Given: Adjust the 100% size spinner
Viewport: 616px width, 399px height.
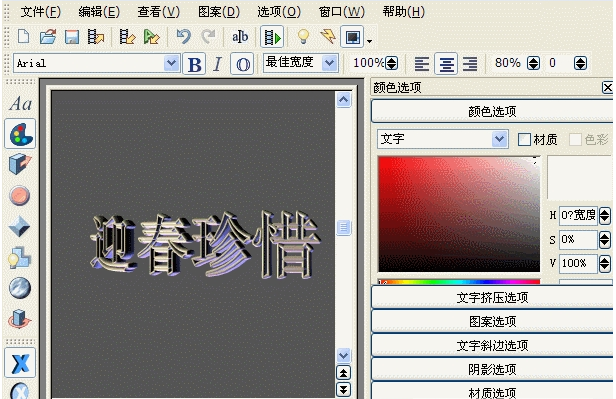Looking at the screenshot, I should pyautogui.click(x=392, y=63).
